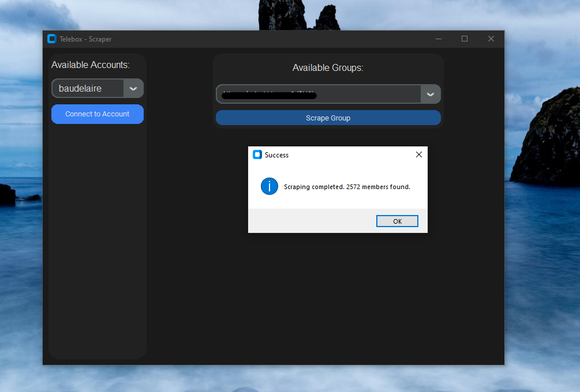Click the Success dialog's small app icon

coord(257,154)
